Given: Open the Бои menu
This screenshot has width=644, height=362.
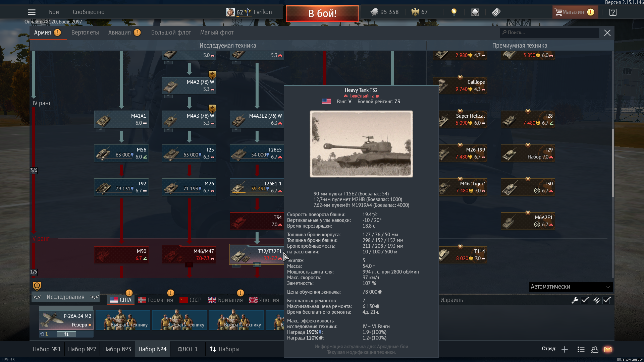Looking at the screenshot, I should coord(54,12).
